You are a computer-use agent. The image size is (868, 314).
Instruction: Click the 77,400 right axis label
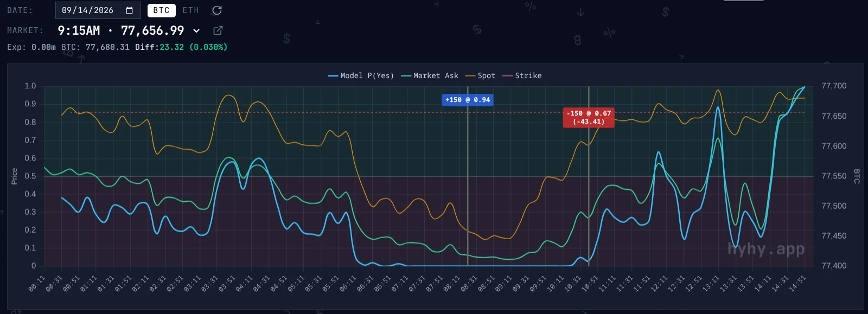coord(834,266)
